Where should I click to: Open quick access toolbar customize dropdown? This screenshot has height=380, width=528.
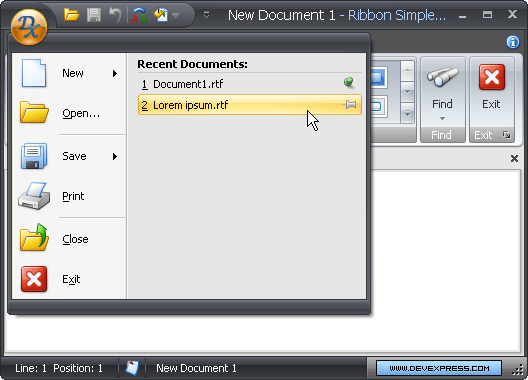point(206,15)
